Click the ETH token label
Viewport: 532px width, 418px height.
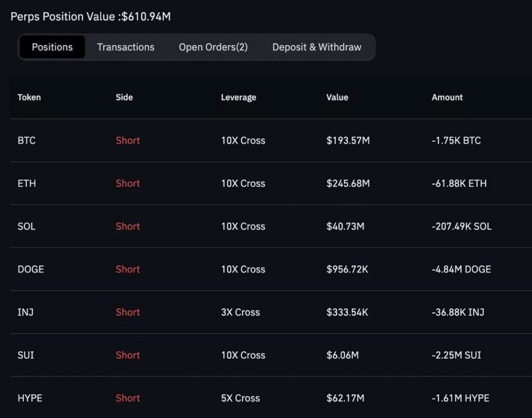coord(26,184)
